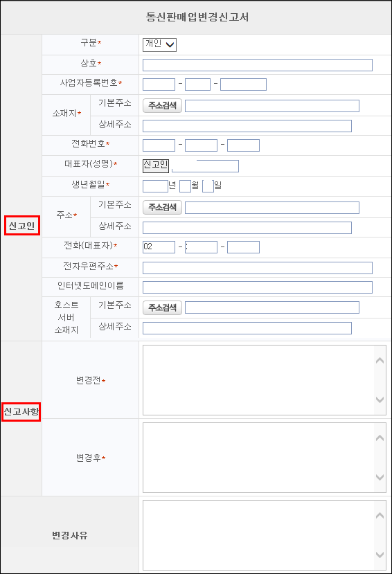Click the 인터넷도메인이름 input field
The image size is (392, 574).
coord(258,287)
